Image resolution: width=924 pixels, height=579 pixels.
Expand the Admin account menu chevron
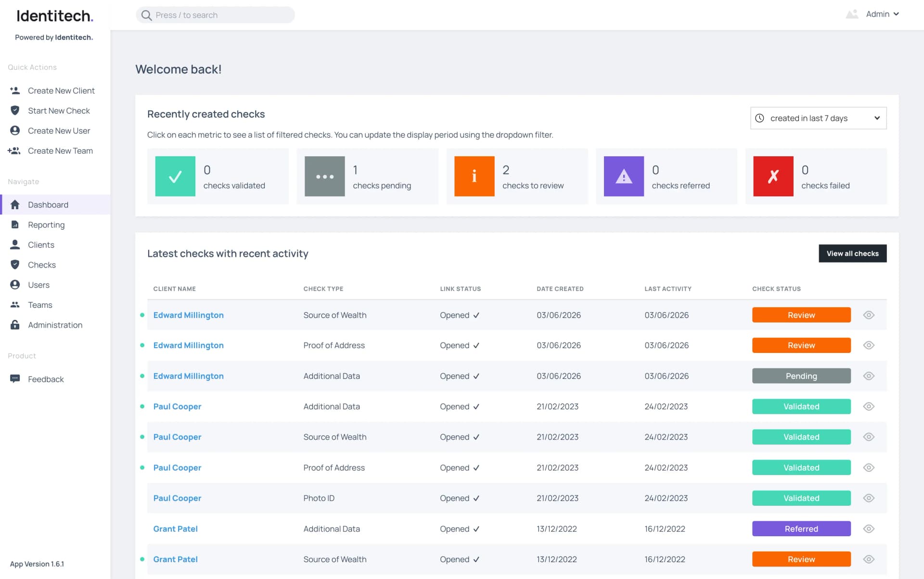click(x=896, y=14)
